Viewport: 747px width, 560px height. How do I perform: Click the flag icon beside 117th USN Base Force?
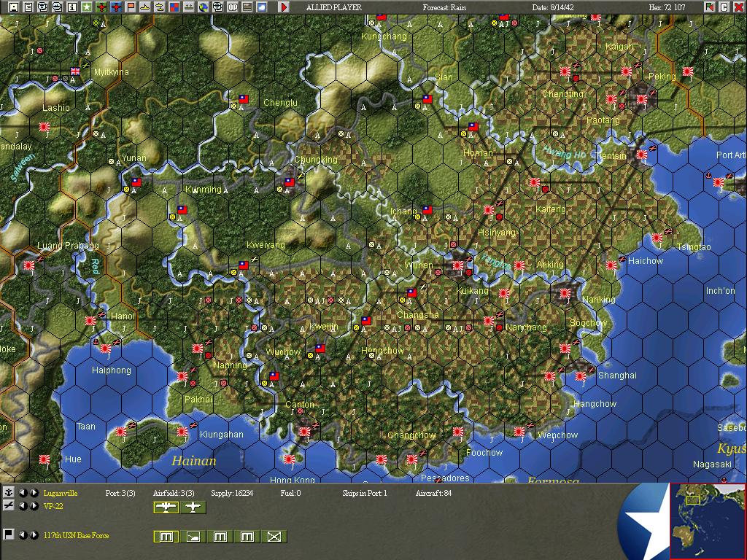click(x=8, y=534)
